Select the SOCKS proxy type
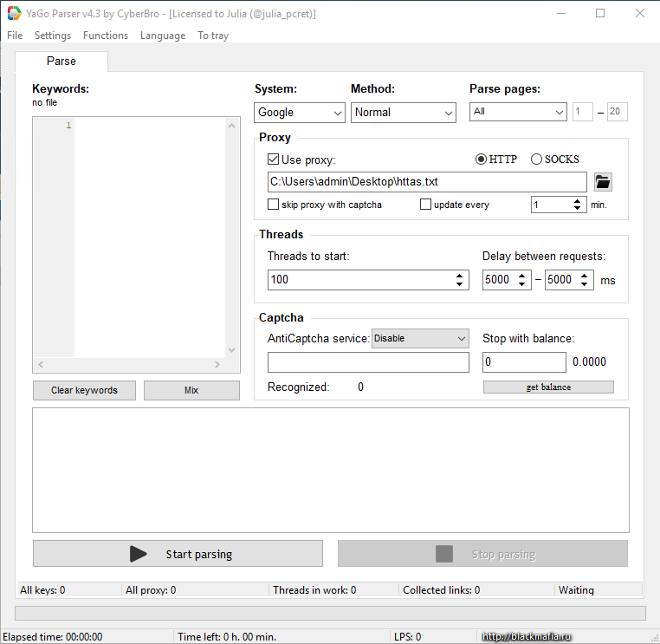 click(x=536, y=159)
